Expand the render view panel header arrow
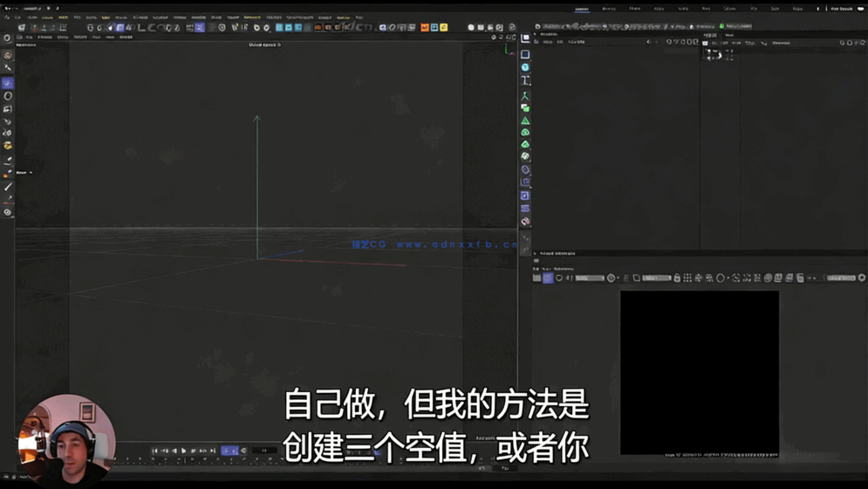This screenshot has height=489, width=868. pyautogui.click(x=536, y=253)
